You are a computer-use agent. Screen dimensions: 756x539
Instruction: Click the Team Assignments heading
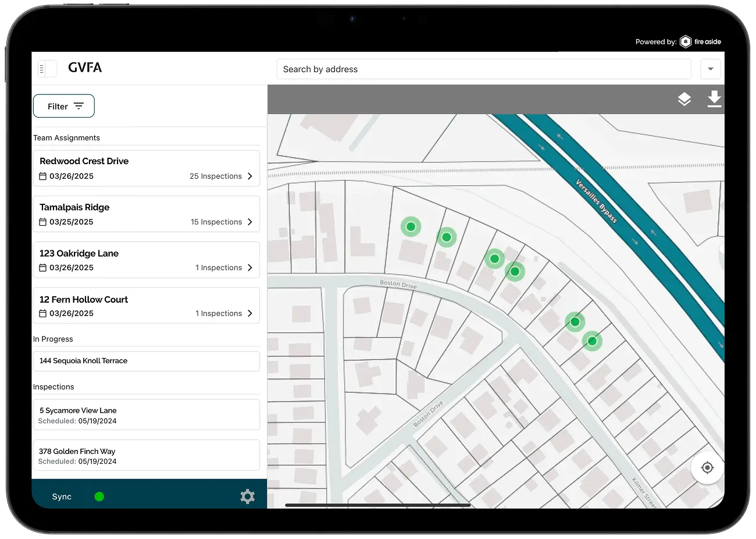(x=66, y=138)
